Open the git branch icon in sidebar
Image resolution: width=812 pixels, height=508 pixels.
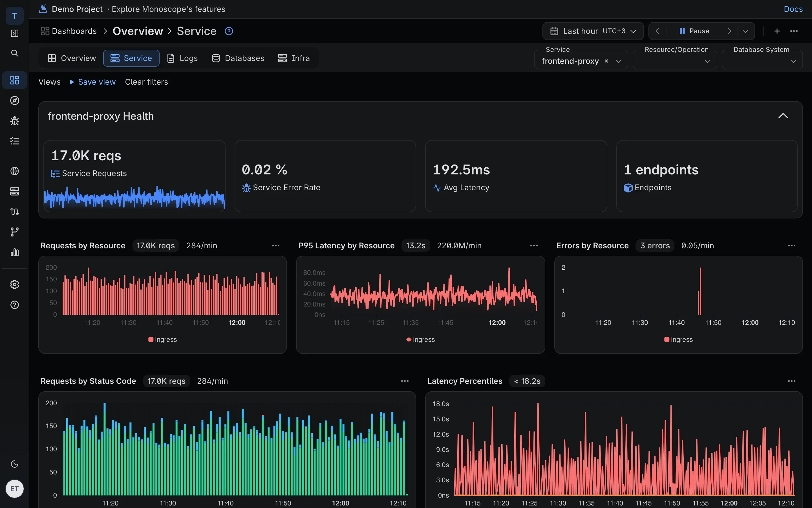tap(14, 232)
